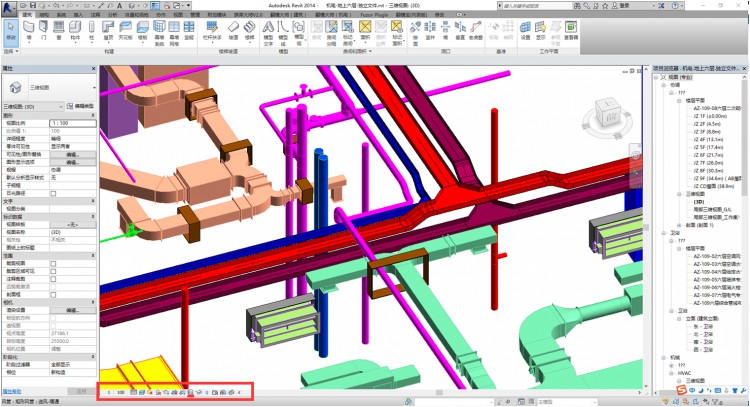Switch to the 结构 ribbon tab
Screen dimensions: 750x407
[x=44, y=15]
